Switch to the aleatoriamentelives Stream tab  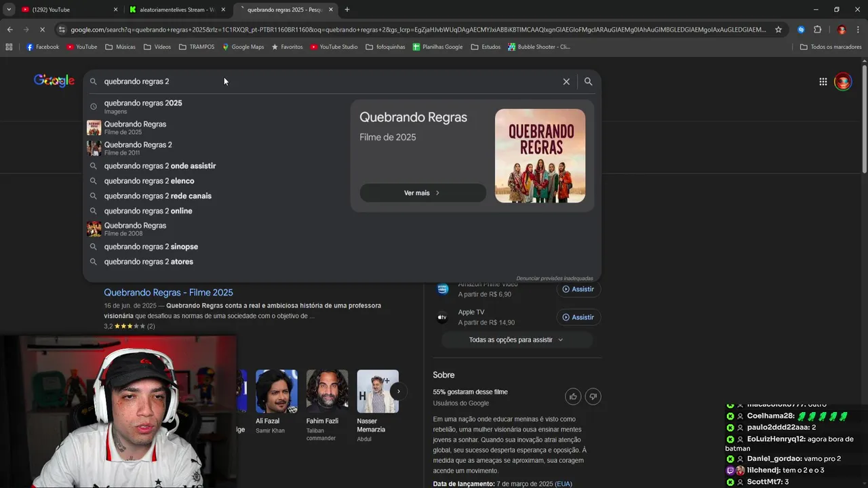click(x=176, y=9)
